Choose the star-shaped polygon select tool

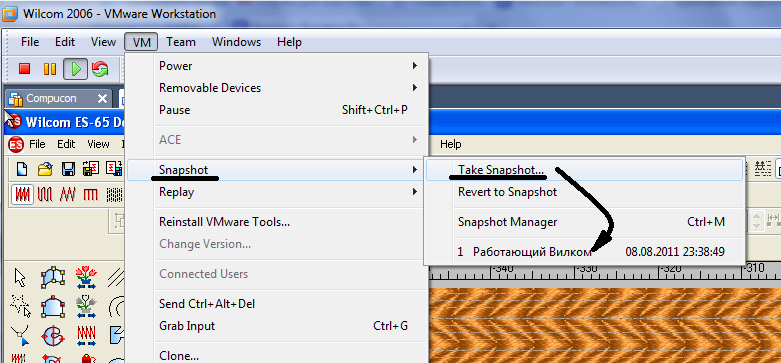[20, 306]
